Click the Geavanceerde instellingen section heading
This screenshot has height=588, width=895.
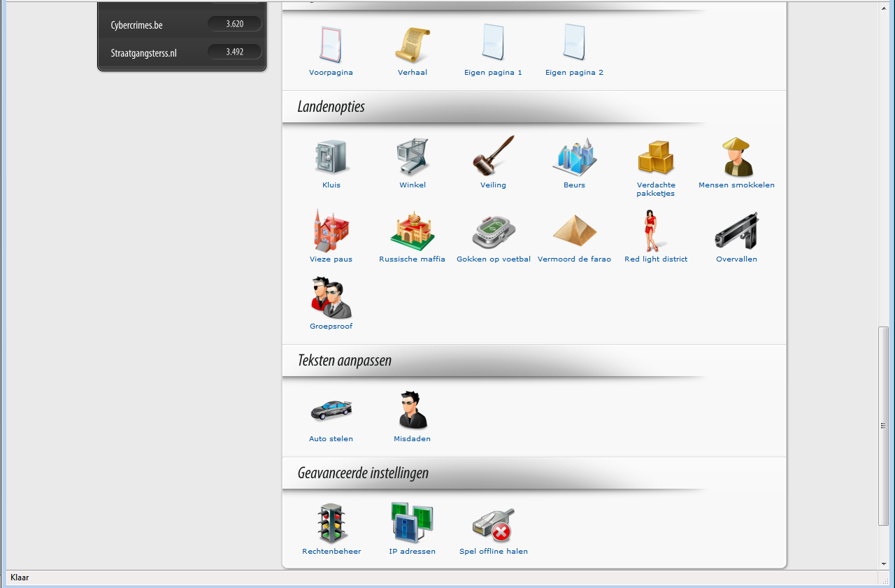pos(363,473)
